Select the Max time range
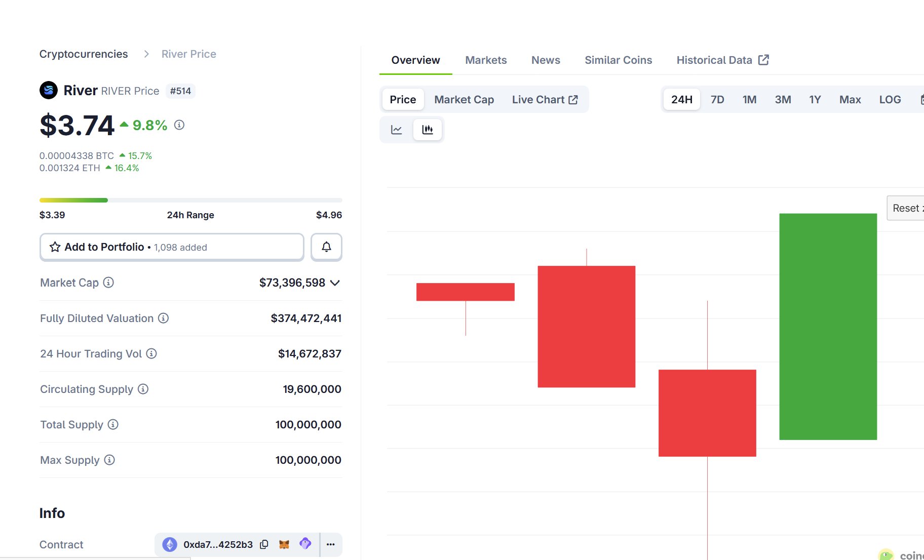Screen dimensions: 924x560 [850, 100]
